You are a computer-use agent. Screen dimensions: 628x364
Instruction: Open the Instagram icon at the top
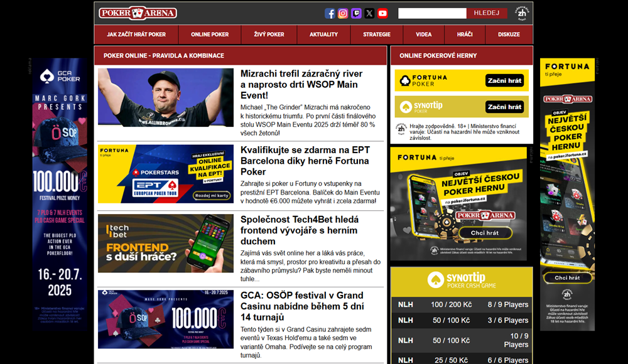click(x=342, y=13)
